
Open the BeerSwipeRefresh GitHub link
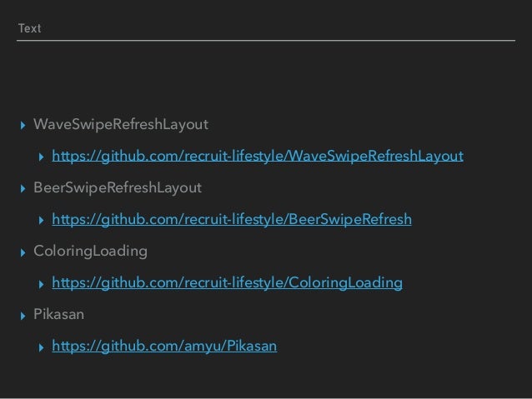[232, 220]
